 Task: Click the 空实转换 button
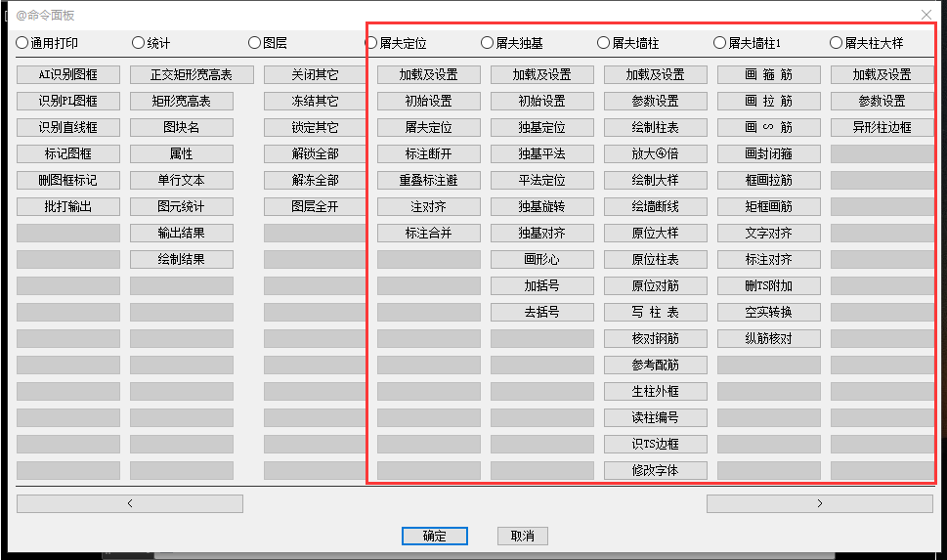(769, 313)
